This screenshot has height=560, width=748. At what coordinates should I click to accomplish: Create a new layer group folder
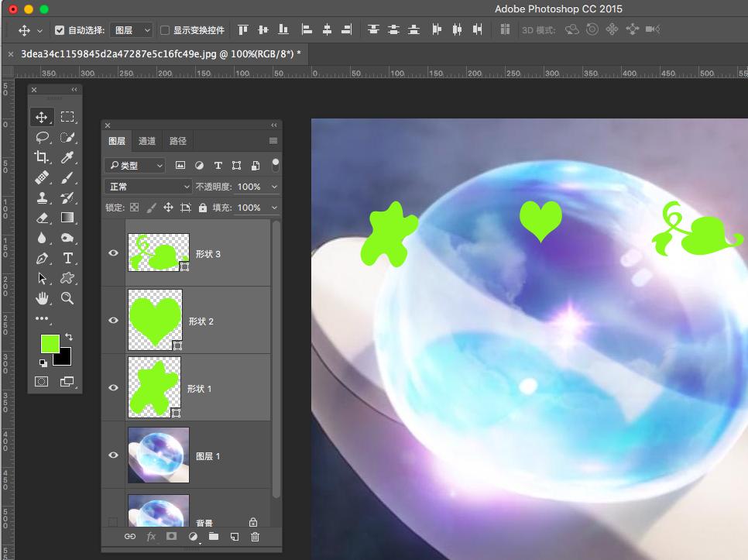pyautogui.click(x=214, y=537)
